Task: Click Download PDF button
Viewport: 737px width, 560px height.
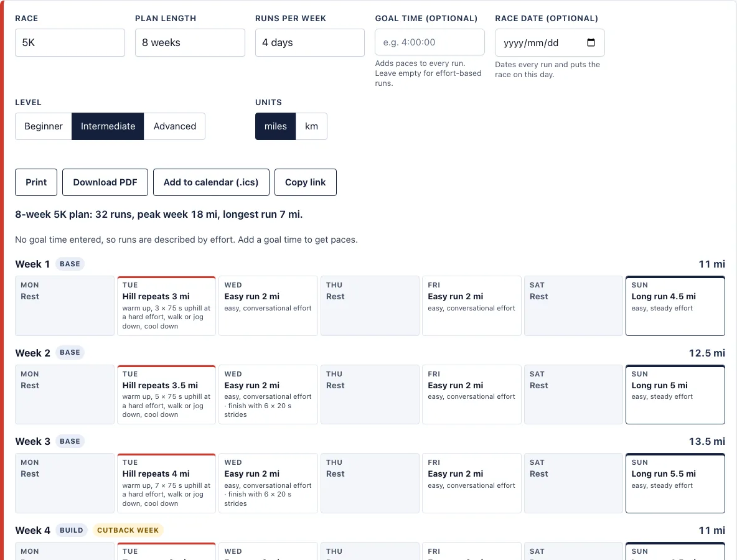Action: click(x=105, y=182)
